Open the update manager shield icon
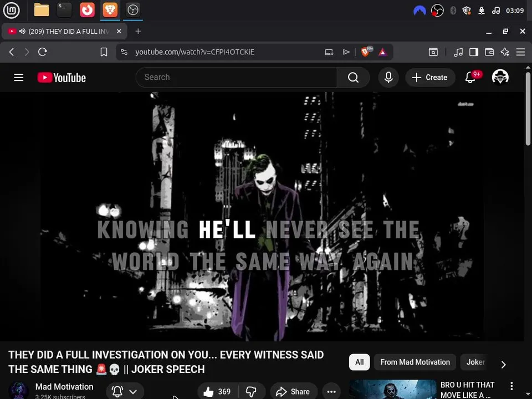 coord(467,11)
